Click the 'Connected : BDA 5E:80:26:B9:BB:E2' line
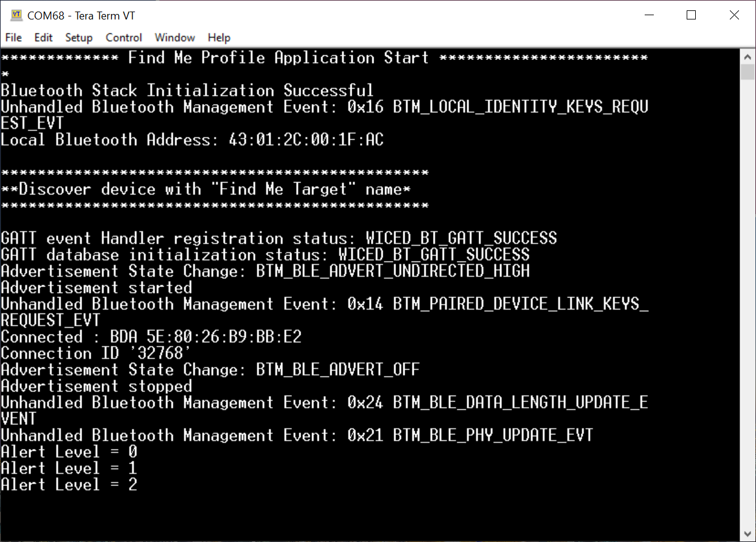This screenshot has width=756, height=542. (x=151, y=337)
